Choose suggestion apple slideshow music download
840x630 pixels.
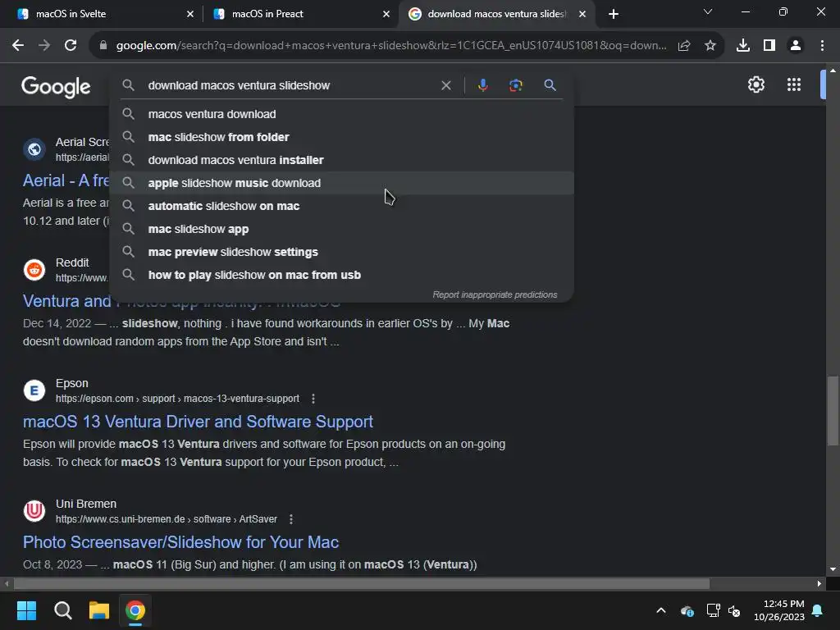(x=341, y=183)
